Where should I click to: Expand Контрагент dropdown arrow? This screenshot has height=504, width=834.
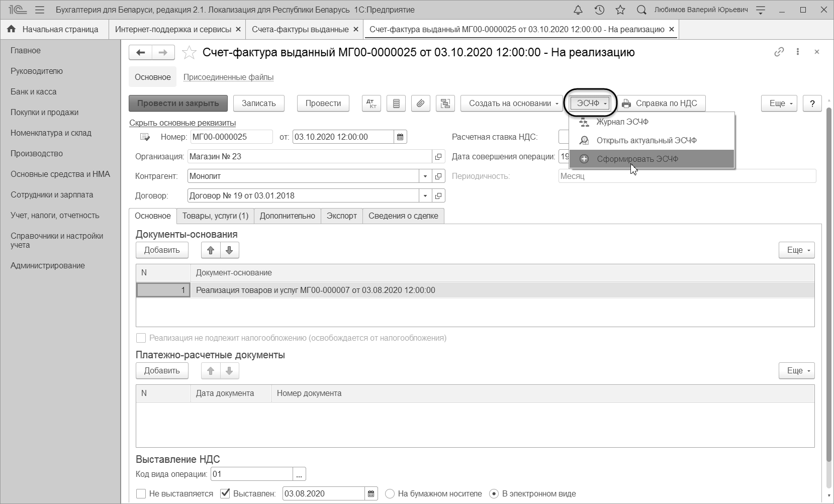coord(425,176)
